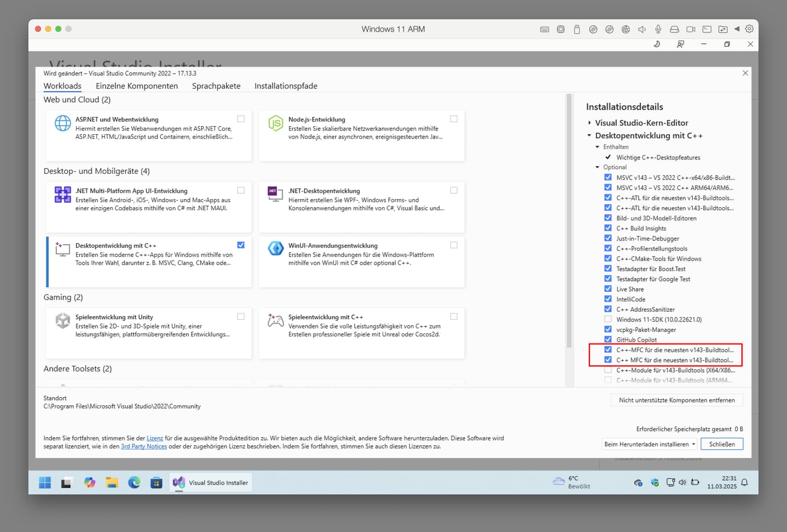Open Microsoft Store from the taskbar
The height and width of the screenshot is (532, 787).
pos(156,483)
